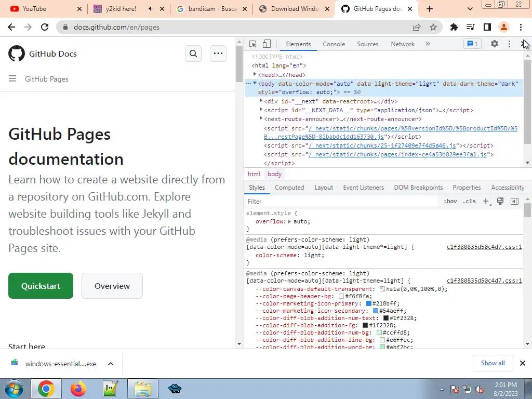This screenshot has height=399, width=532.
Task: Click the Styles filter input field
Action: tap(341, 201)
